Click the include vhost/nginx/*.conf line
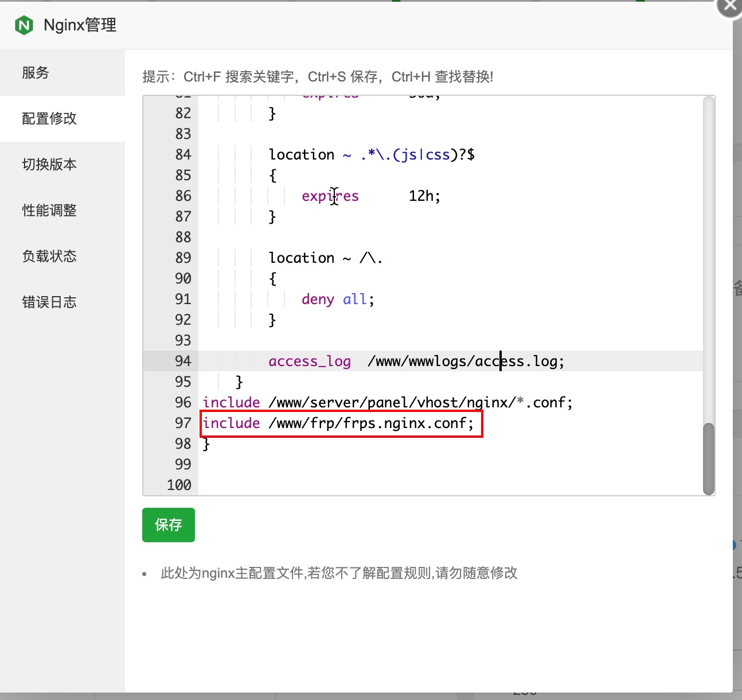Screen dimensions: 742x700 pos(388,402)
